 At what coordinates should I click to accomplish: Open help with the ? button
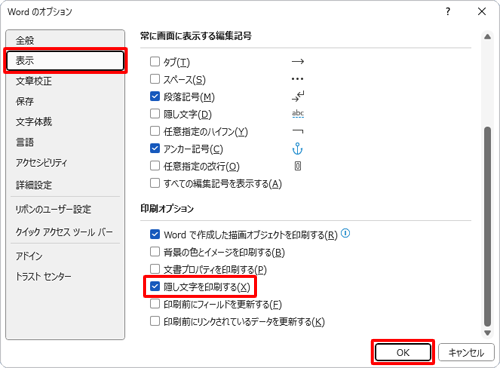coord(448,12)
